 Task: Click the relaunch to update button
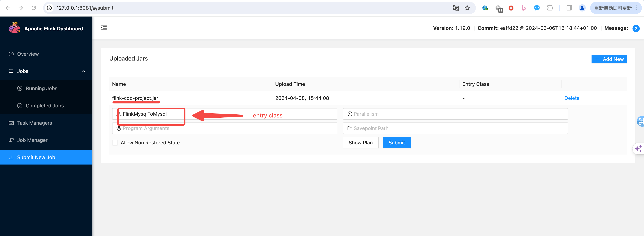[x=613, y=8]
